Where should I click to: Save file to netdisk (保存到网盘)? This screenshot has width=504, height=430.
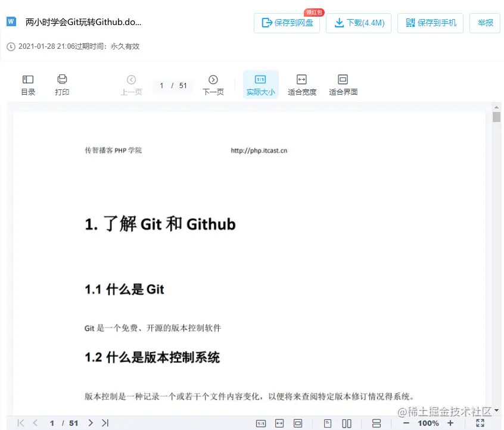point(287,23)
